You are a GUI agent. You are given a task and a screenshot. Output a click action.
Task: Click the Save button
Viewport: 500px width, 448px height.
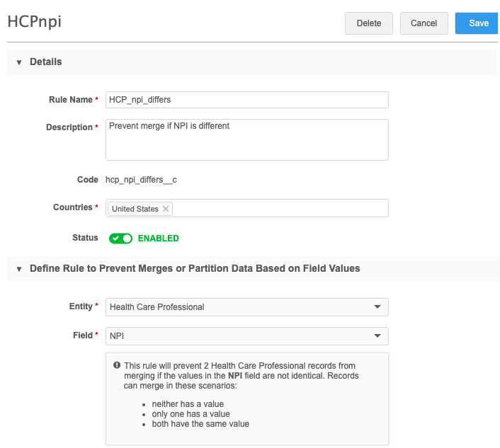point(478,23)
